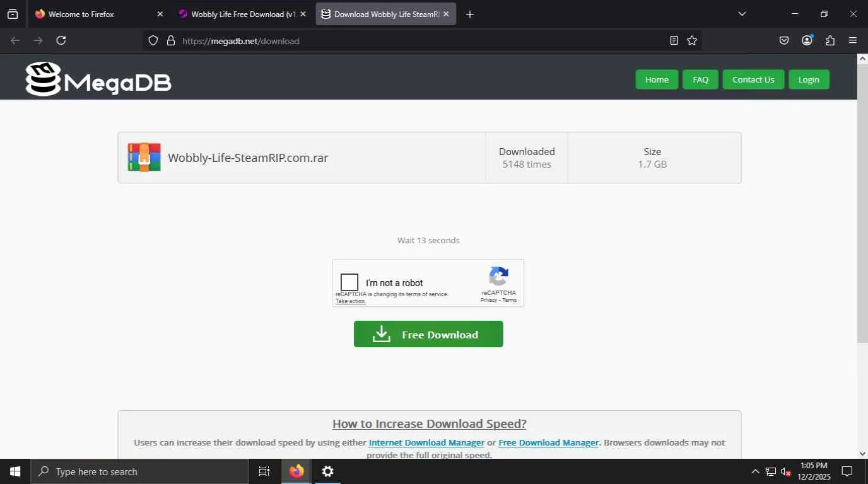This screenshot has height=484, width=868.
Task: Bookmark this page with the star
Action: [x=692, y=40]
